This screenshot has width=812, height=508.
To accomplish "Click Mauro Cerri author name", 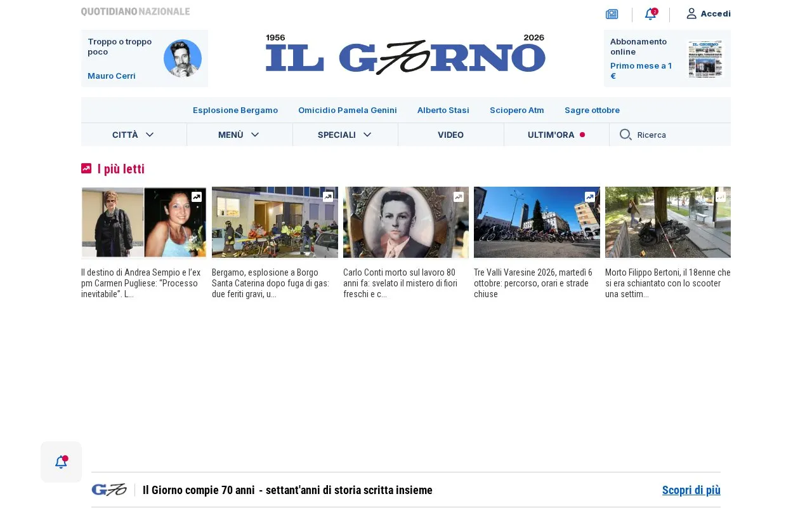I will pyautogui.click(x=112, y=76).
